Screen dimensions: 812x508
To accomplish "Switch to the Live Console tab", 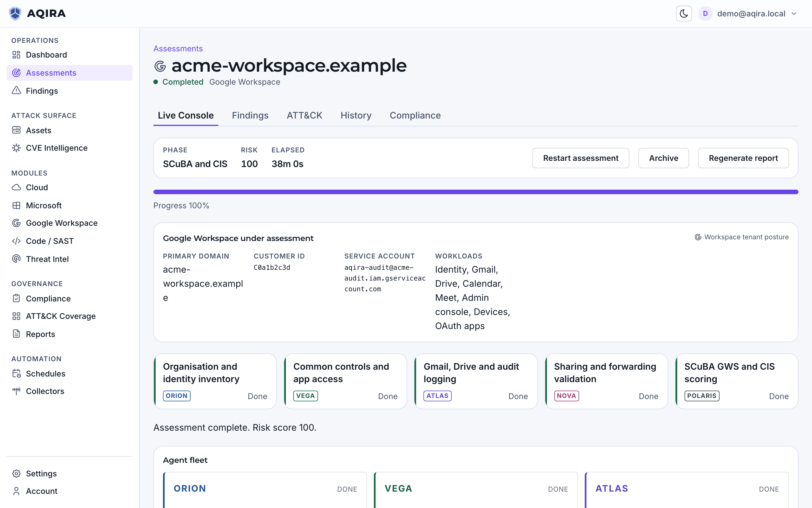I will [186, 115].
